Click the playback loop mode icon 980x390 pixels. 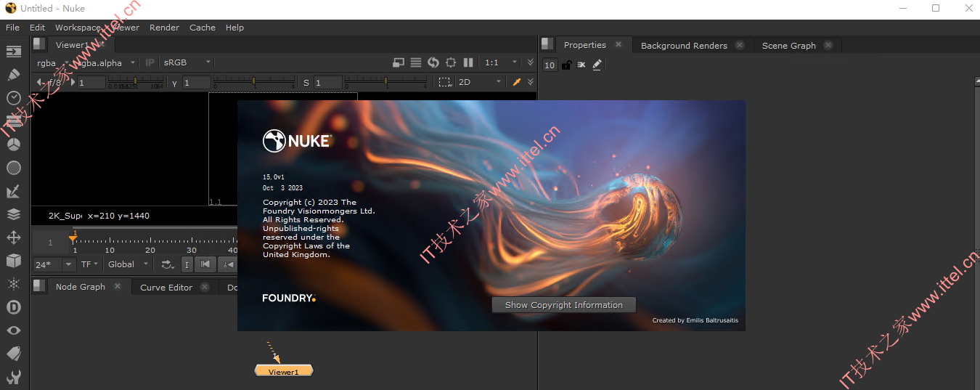[168, 264]
